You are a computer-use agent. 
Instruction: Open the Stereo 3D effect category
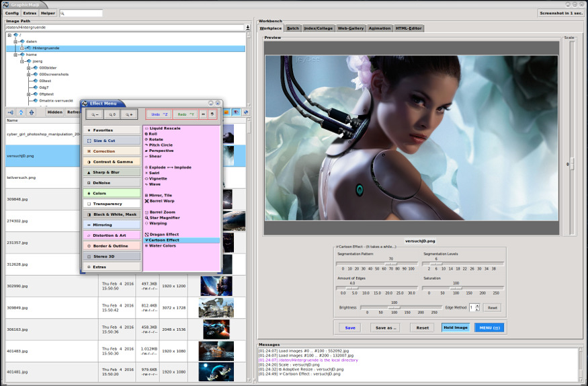(x=112, y=256)
